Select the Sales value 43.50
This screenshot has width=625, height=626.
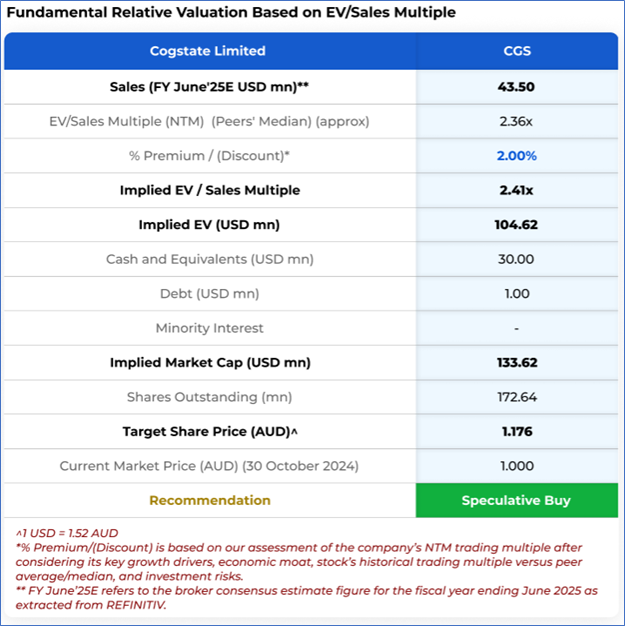click(516, 87)
